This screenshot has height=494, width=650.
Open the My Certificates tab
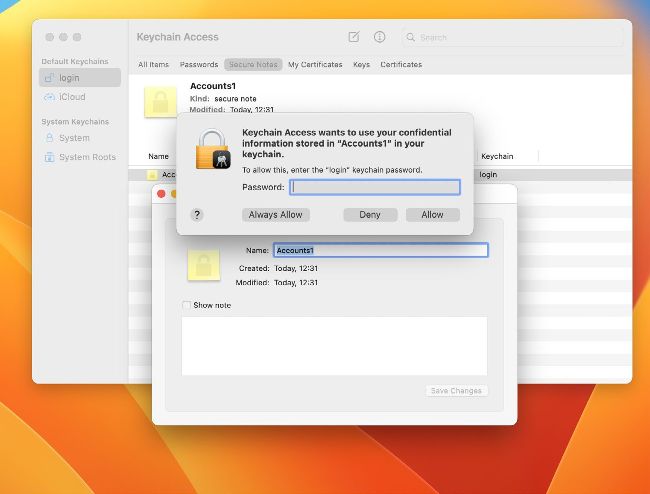pos(314,64)
